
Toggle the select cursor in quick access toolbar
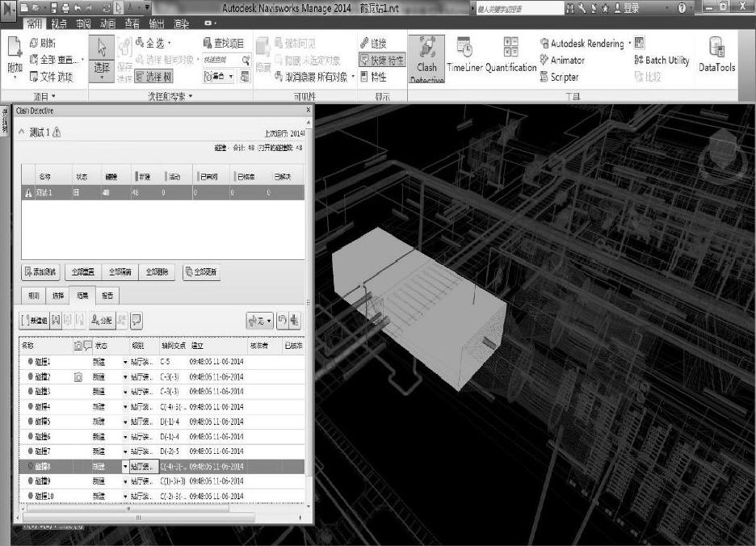[119, 8]
